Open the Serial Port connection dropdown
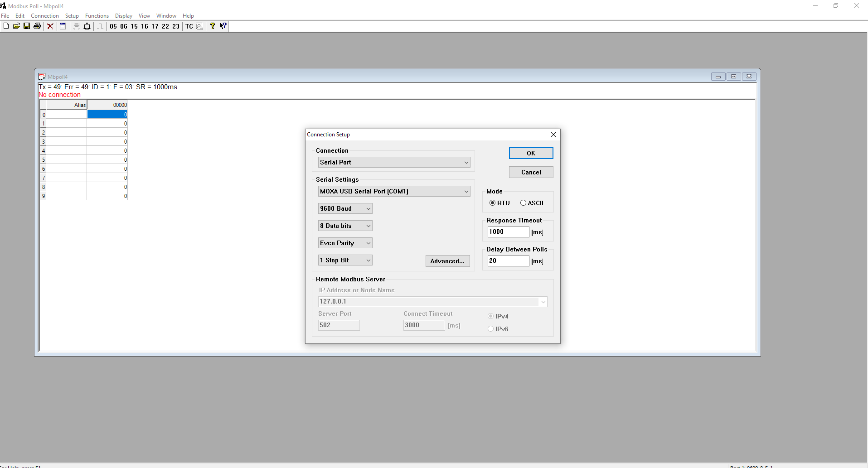Viewport: 868px width, 468px height. click(x=394, y=162)
